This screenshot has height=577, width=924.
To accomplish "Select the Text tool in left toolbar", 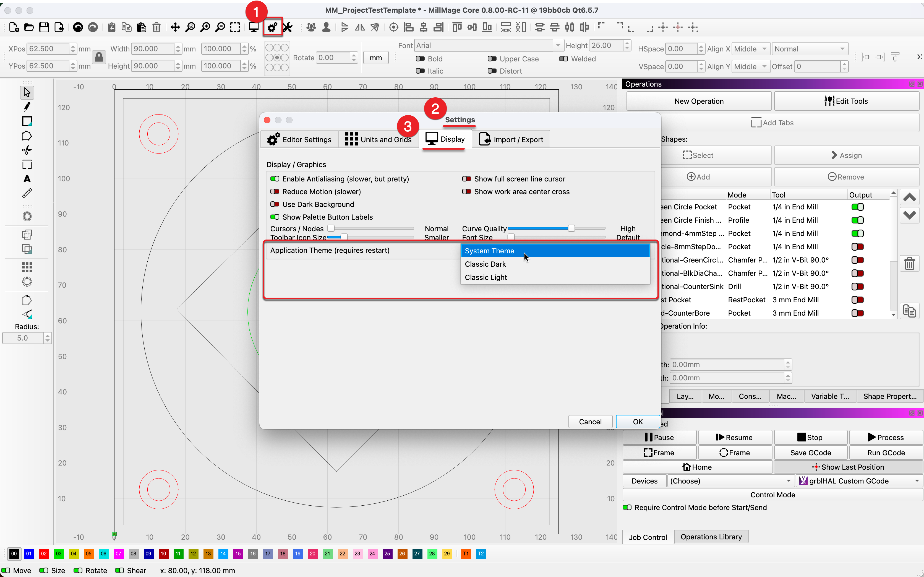I will 27,179.
